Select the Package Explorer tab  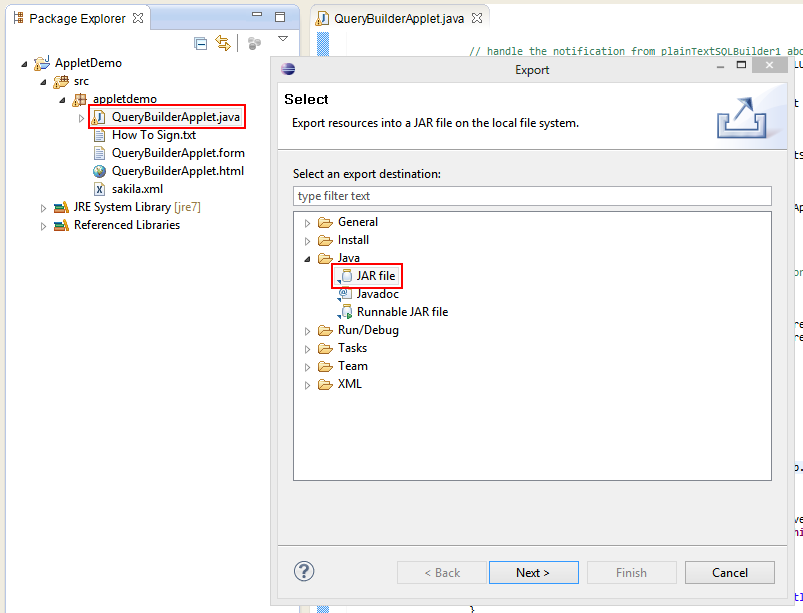(x=77, y=18)
